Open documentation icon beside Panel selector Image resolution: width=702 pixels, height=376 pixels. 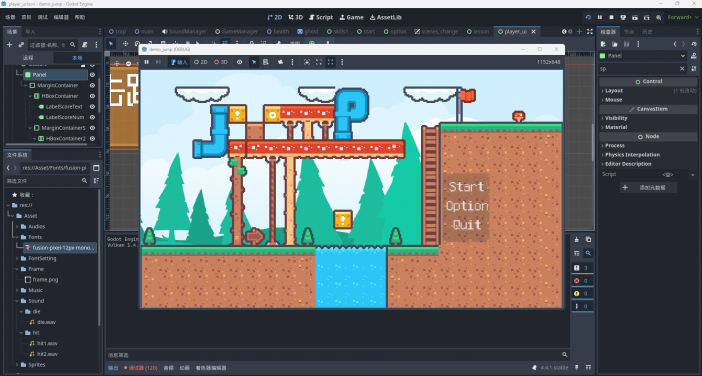(694, 56)
